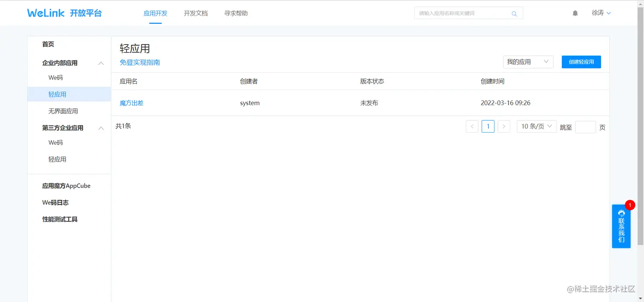Open the 10条/页 page size dropdown
The image size is (644, 302).
536,126
